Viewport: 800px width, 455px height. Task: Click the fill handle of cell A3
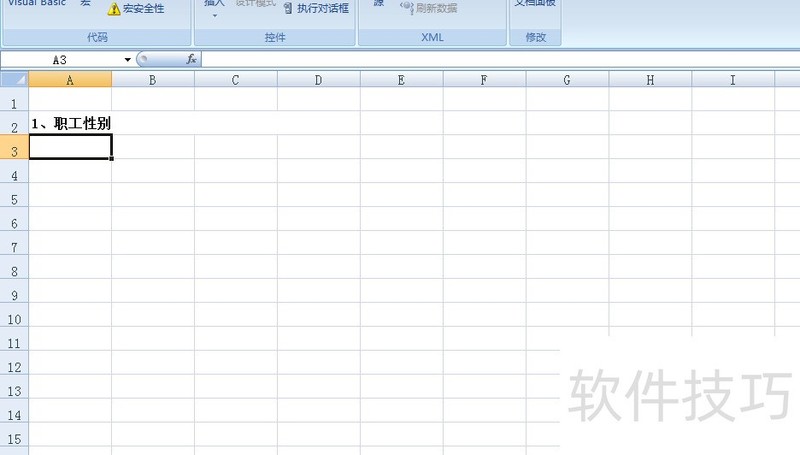pyautogui.click(x=111, y=159)
